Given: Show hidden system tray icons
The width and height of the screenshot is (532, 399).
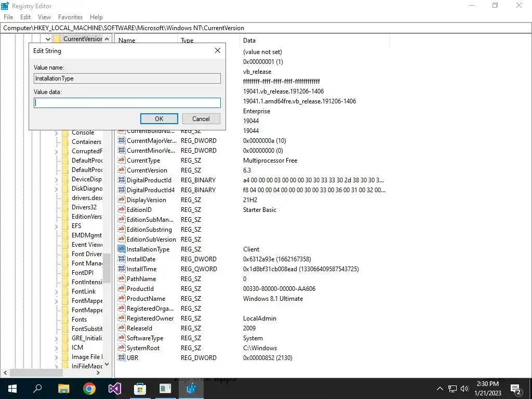Looking at the screenshot, I should [440, 389].
